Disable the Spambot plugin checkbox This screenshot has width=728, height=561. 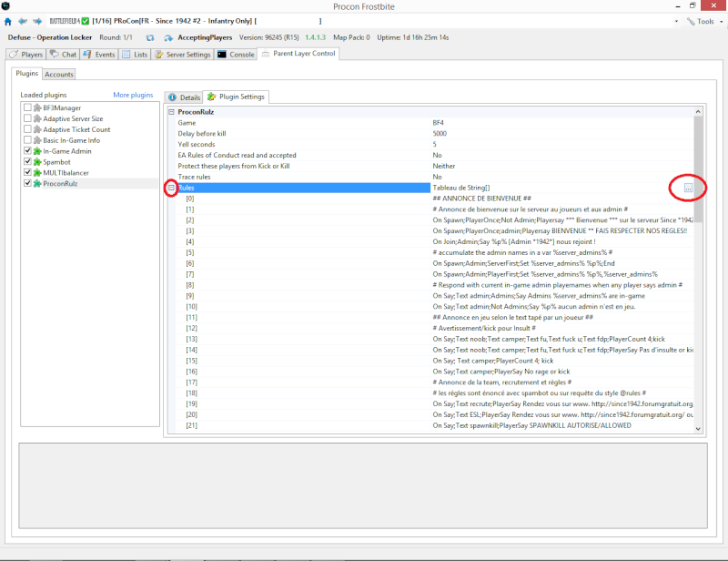coord(27,161)
